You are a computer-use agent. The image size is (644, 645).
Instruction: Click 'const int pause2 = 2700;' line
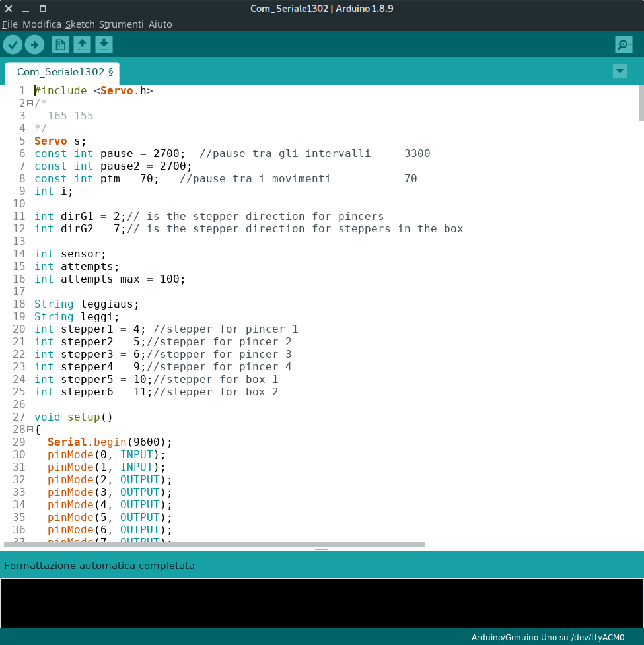[113, 166]
